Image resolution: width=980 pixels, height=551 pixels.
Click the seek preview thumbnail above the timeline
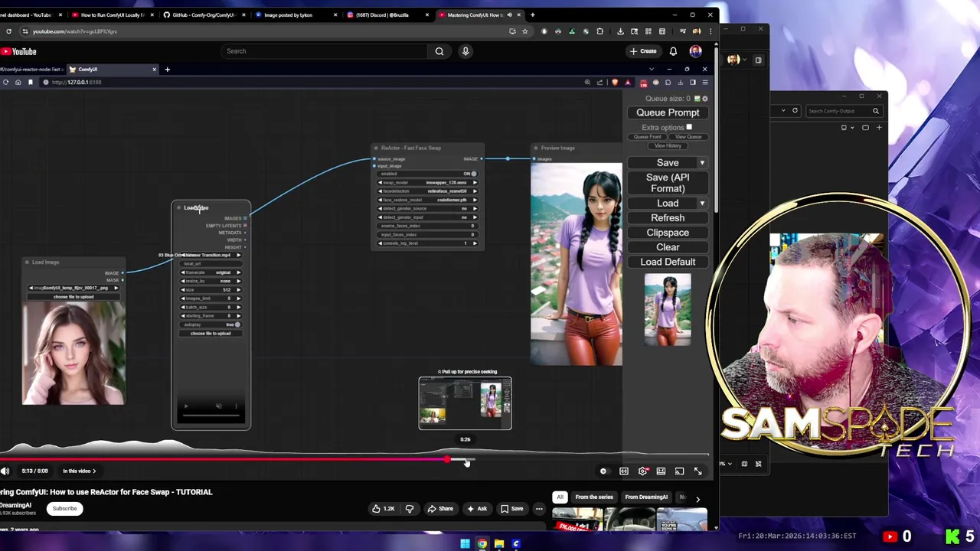coord(465,403)
